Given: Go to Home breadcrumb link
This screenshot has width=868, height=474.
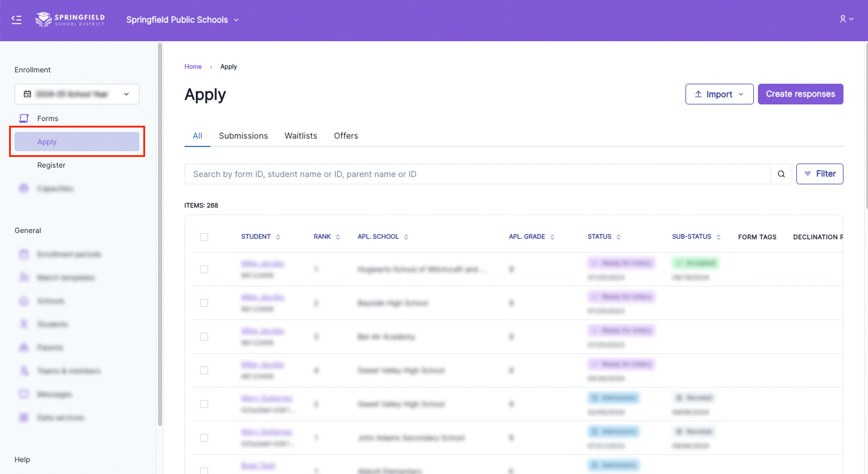Looking at the screenshot, I should click(x=193, y=66).
